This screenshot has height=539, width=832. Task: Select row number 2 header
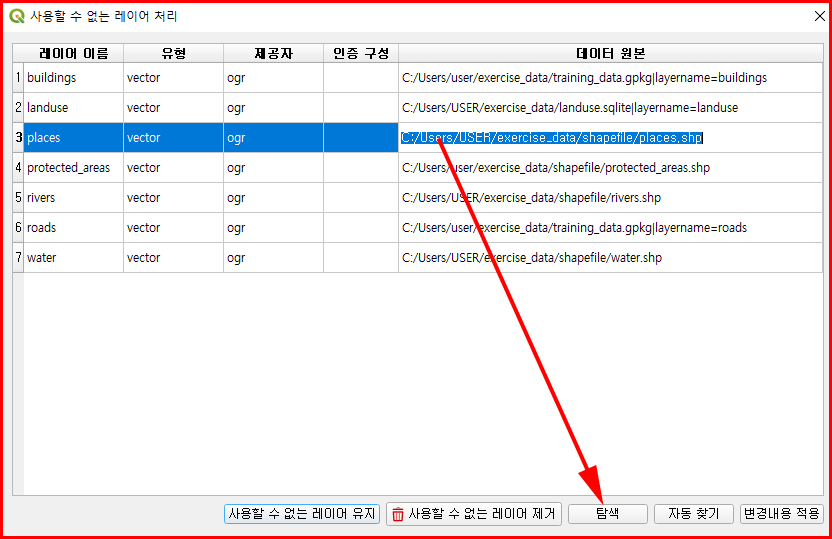click(18, 108)
